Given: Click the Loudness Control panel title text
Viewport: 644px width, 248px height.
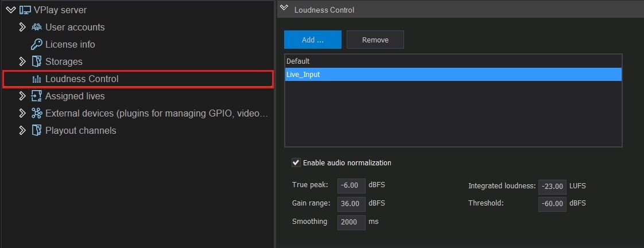Looking at the screenshot, I should pos(324,10).
